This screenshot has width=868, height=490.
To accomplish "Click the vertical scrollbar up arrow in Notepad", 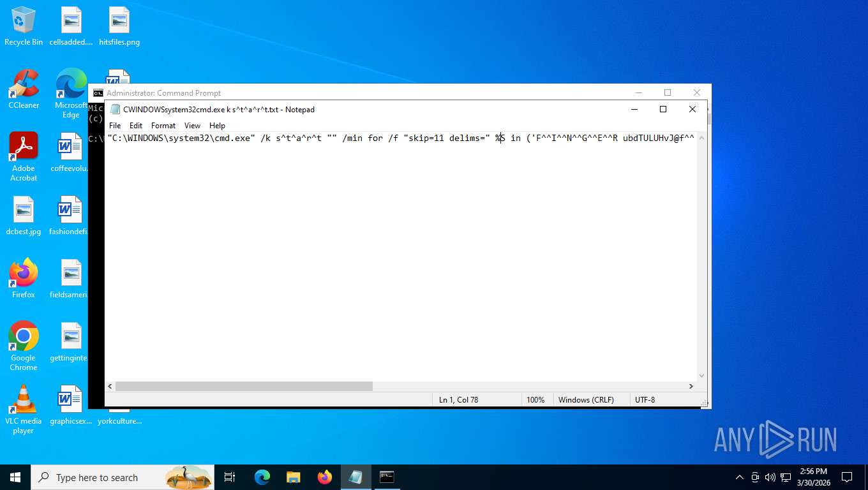I will point(701,138).
